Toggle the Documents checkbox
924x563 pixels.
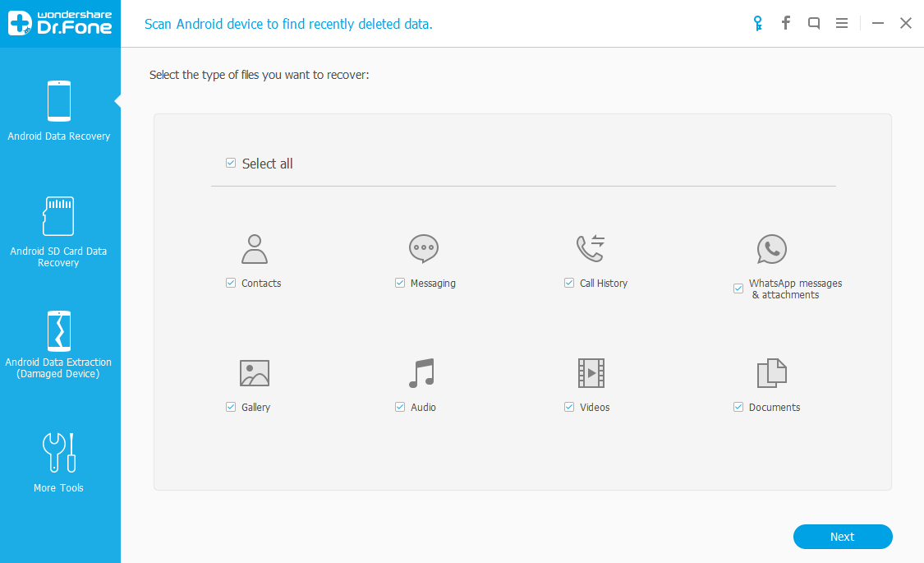738,407
